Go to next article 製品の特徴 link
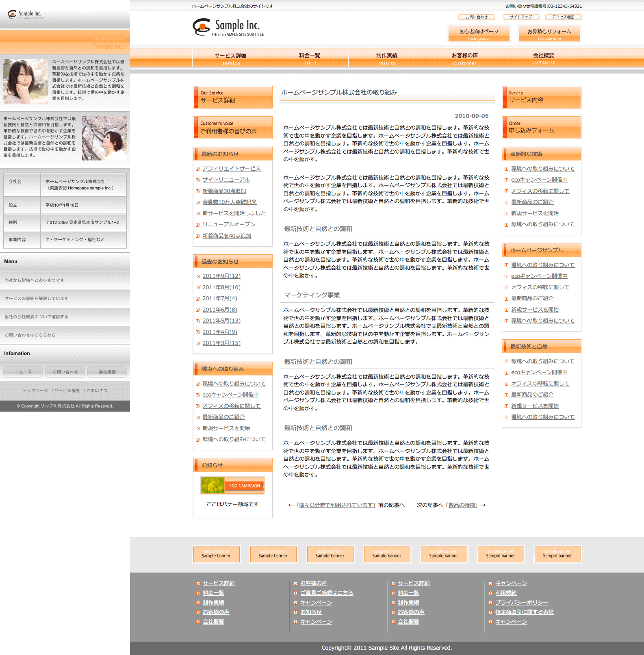Viewport: 644px width, 655px height. click(x=462, y=505)
